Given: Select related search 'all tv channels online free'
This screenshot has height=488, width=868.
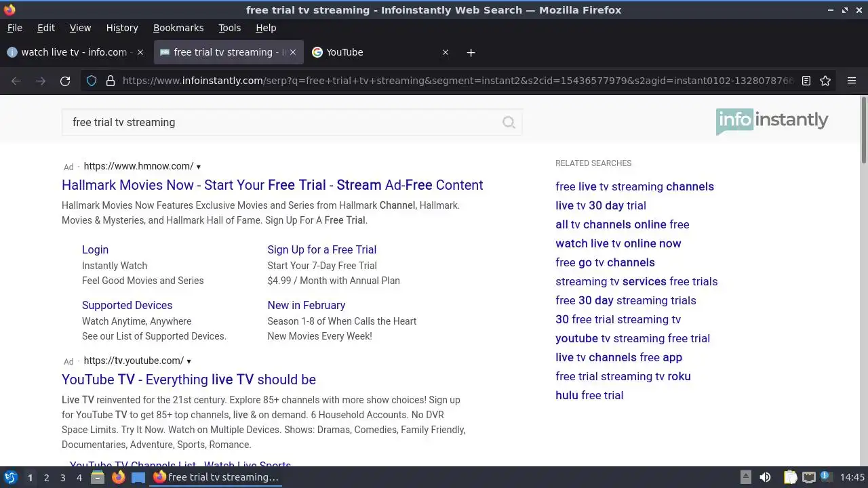Looking at the screenshot, I should [622, 224].
